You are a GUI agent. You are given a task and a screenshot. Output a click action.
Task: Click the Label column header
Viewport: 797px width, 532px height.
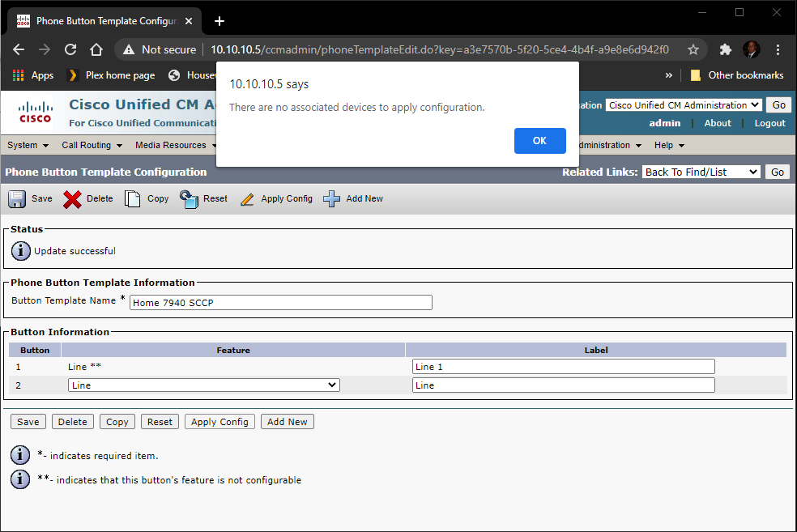595,350
